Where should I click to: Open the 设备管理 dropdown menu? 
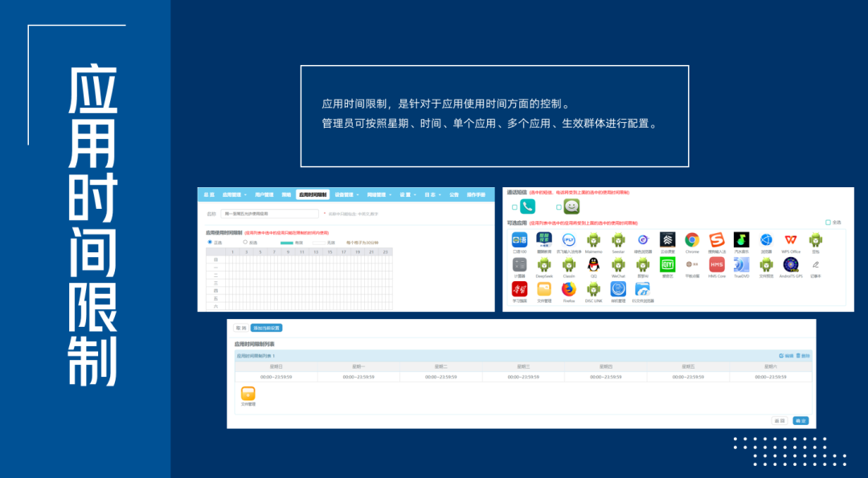click(346, 194)
